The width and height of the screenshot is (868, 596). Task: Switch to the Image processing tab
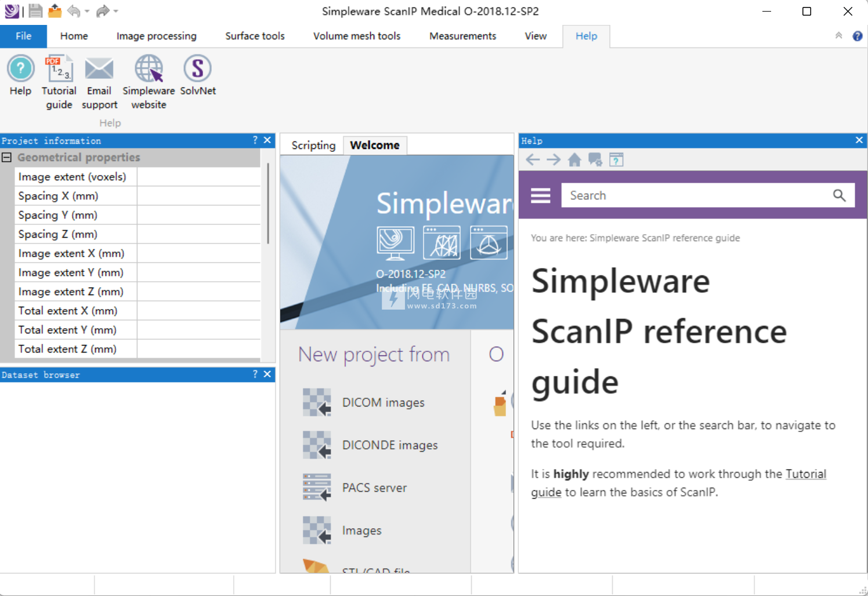157,36
